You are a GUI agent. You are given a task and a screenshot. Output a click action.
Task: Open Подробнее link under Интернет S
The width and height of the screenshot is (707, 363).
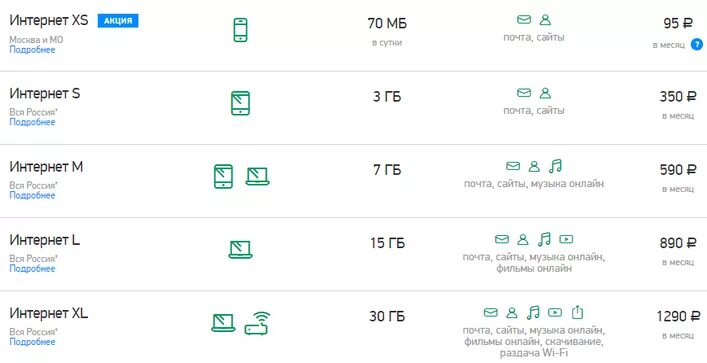click(x=32, y=122)
